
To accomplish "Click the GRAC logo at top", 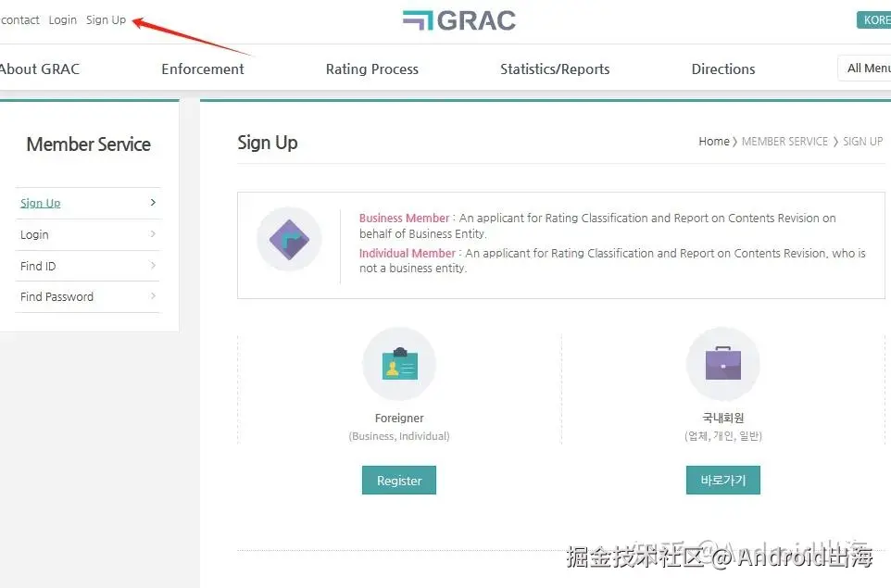I will click(x=459, y=20).
